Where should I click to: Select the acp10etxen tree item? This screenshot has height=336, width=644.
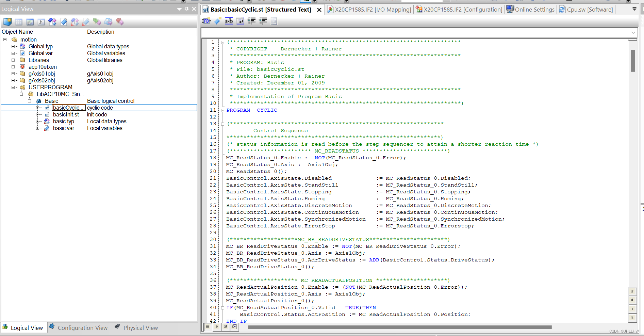click(x=43, y=67)
